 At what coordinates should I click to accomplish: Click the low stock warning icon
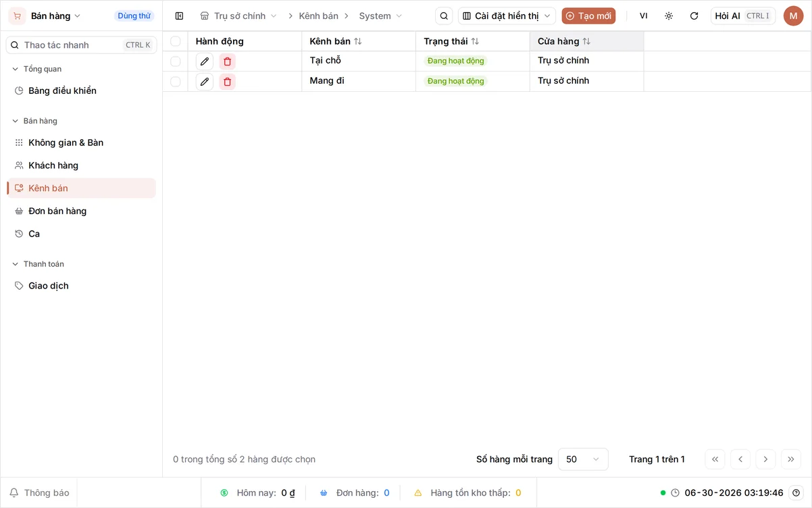[x=418, y=493]
